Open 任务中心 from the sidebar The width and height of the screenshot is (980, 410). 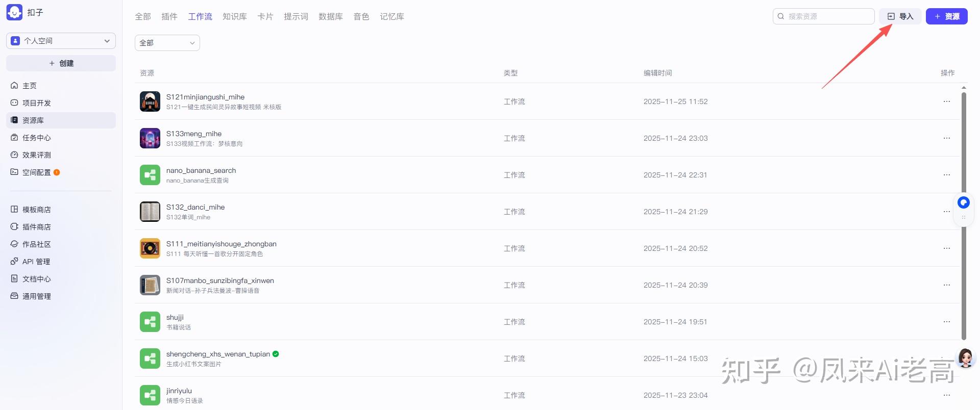point(36,138)
